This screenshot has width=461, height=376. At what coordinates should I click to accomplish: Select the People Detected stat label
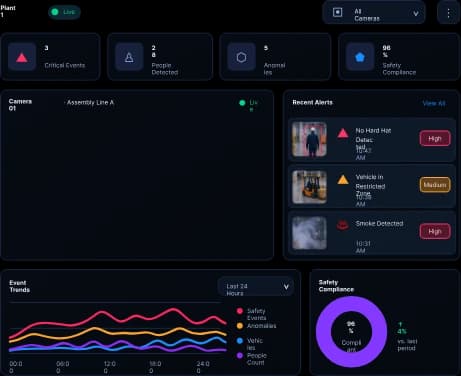165,69
